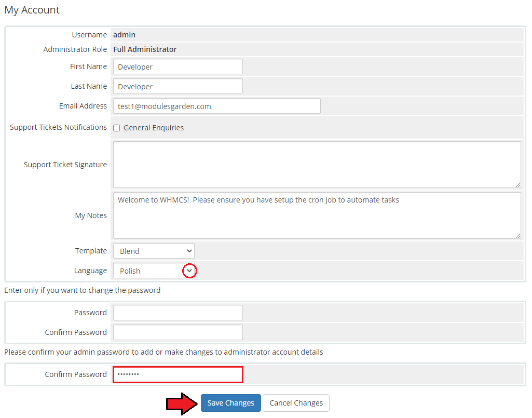Image resolution: width=532 pixels, height=418 pixels.
Task: Click the 'Support Tickets Notifications' label
Action: tap(58, 127)
